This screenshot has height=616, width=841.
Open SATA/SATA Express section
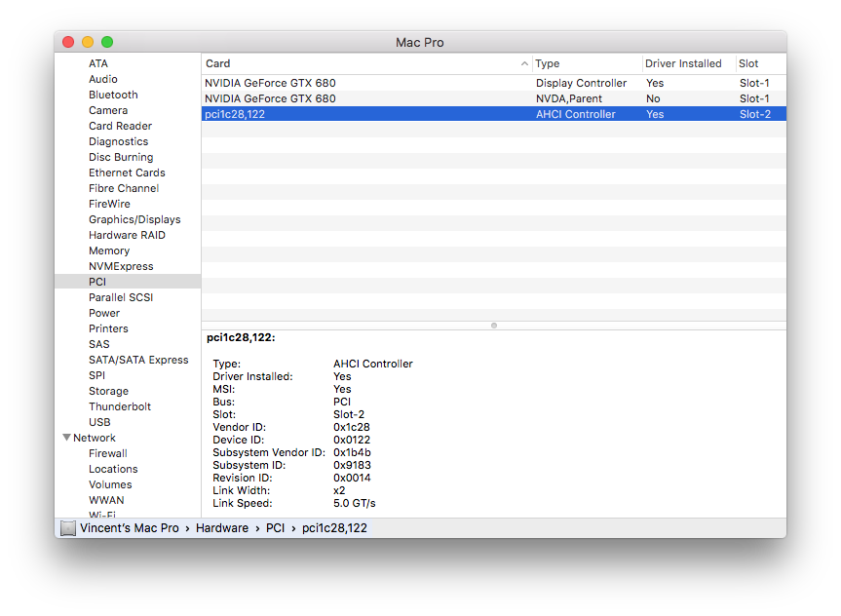(x=138, y=359)
